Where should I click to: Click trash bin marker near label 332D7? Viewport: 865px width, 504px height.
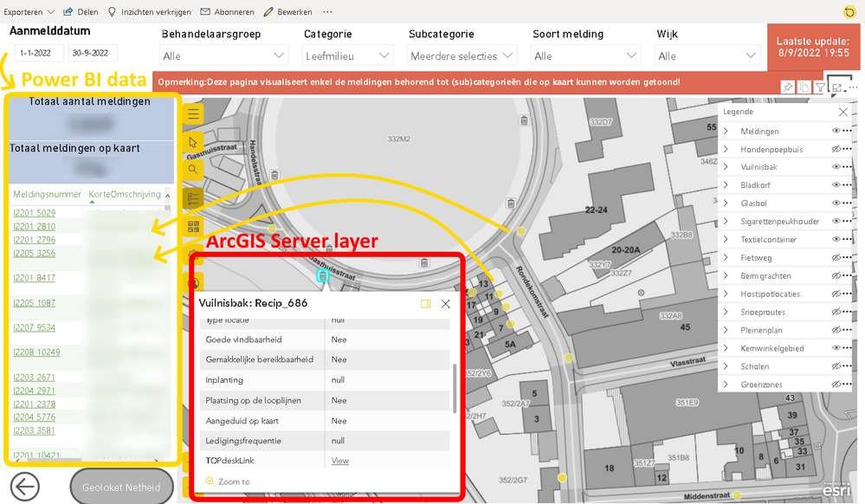[x=524, y=120]
